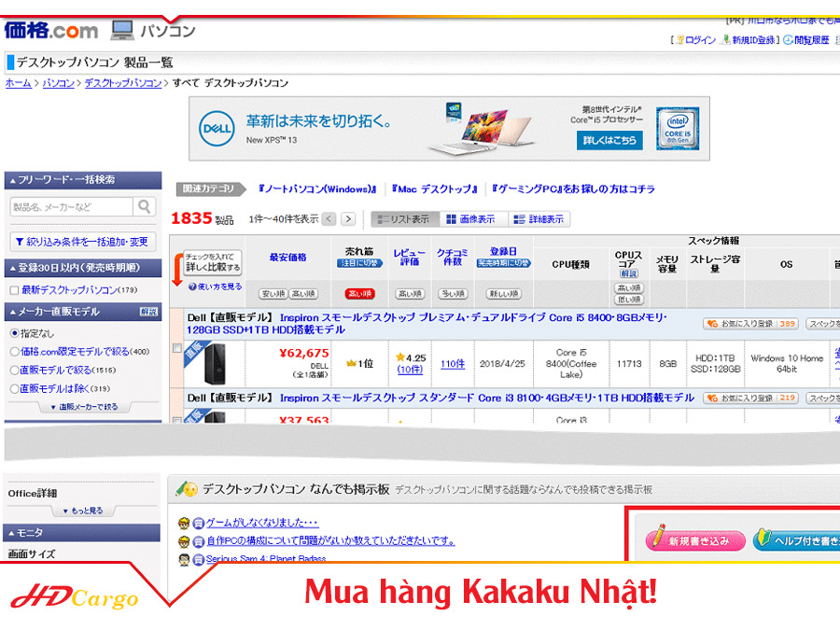Screen dimensions: 840x630
Task: Click the ¥62,675 Inspiron product thumbnail
Action: pyautogui.click(x=216, y=364)
